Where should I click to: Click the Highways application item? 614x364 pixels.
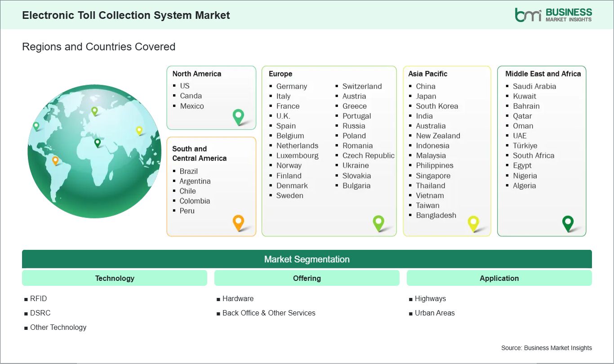[430, 298]
